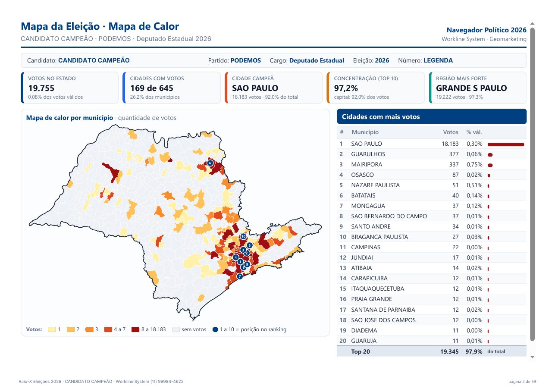This screenshot has height=392, width=555.
Task: Open the 'Região Mais Forte' summary card
Action: (478, 88)
